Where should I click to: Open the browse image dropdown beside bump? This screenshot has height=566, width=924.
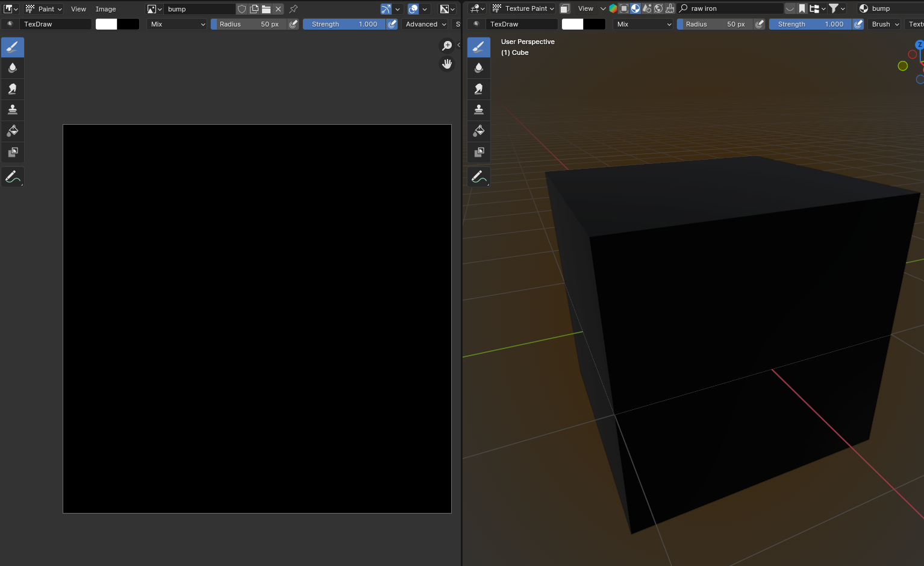point(155,9)
